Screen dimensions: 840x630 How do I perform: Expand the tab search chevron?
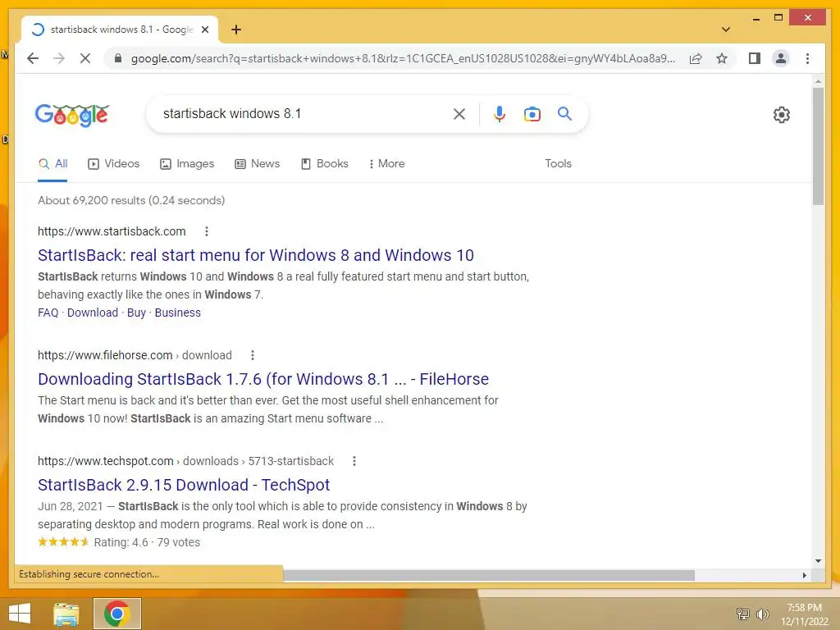[x=726, y=30]
